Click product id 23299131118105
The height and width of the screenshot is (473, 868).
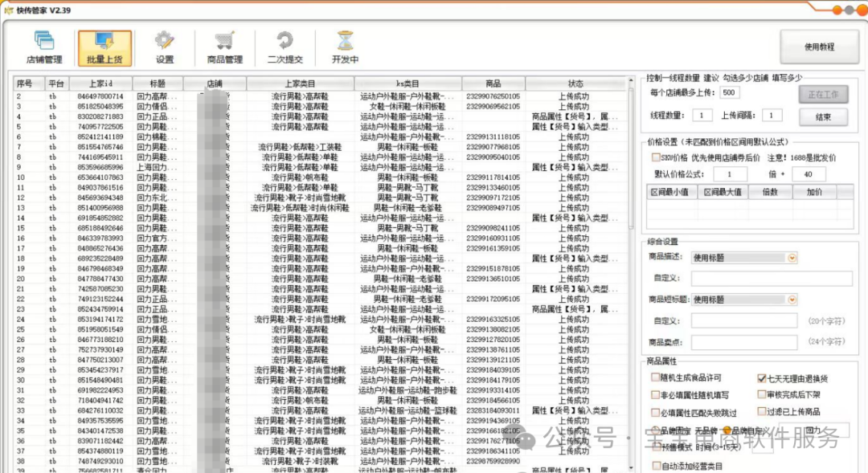click(x=493, y=137)
